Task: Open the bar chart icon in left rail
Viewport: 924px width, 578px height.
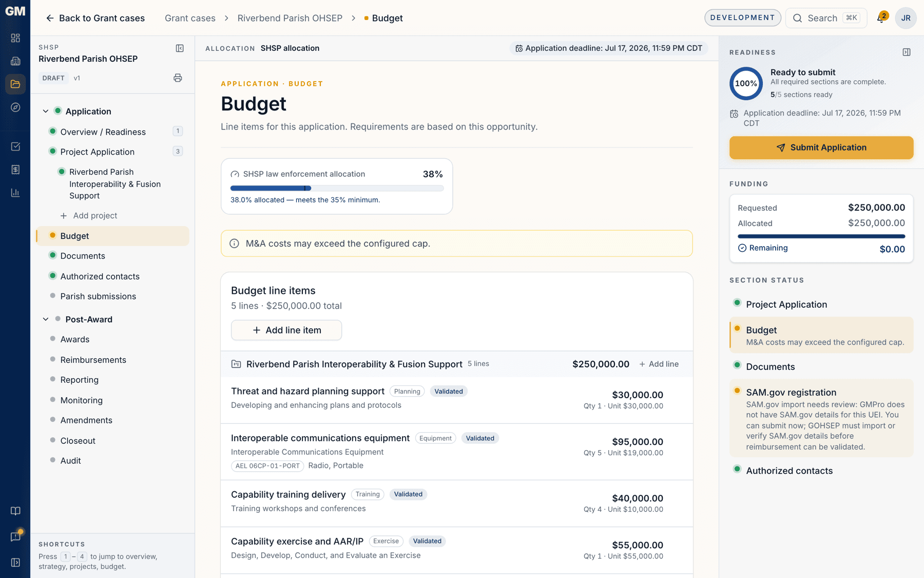Action: pyautogui.click(x=15, y=193)
